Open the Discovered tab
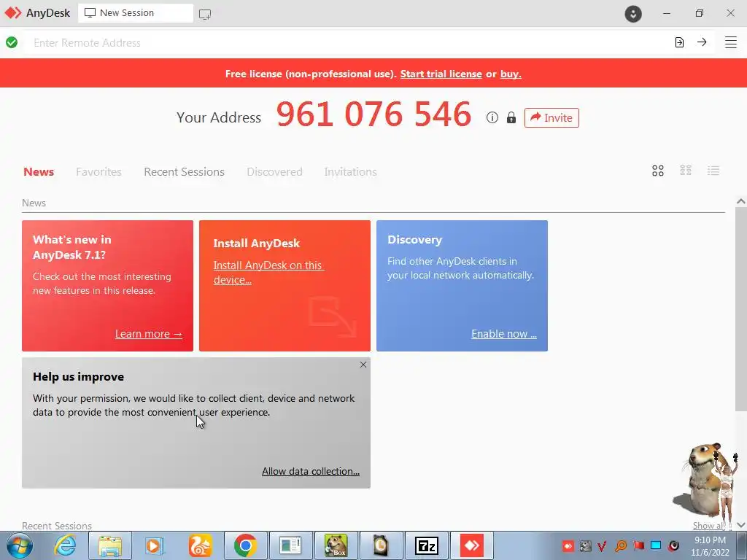747x560 pixels. point(274,171)
